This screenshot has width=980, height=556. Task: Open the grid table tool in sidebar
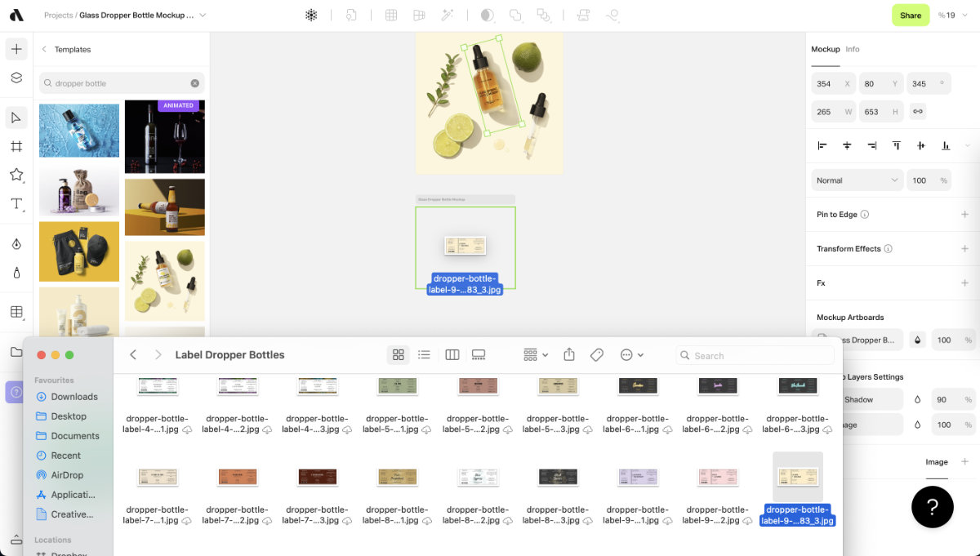[x=16, y=312]
